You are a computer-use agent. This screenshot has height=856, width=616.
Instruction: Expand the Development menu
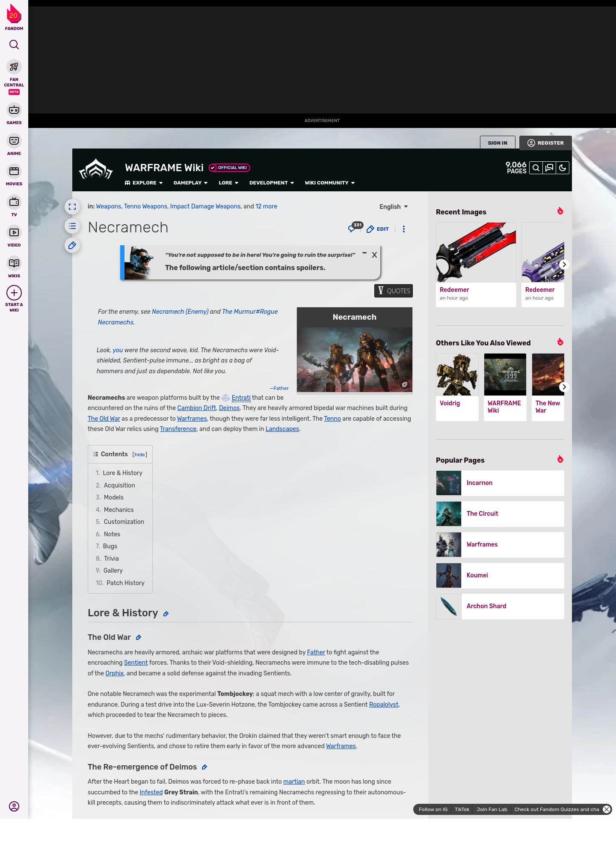(x=272, y=183)
